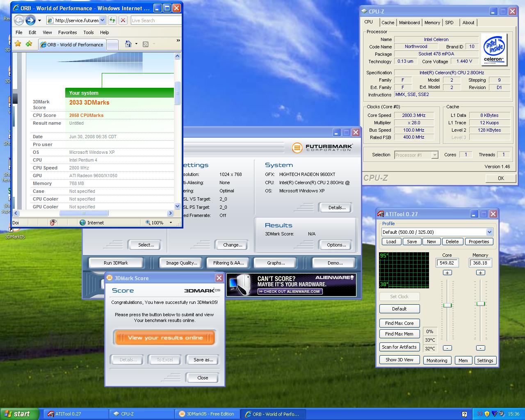Click the Graphs... button in 3DMark05
Screen dimensions: 525x420
coord(276,263)
